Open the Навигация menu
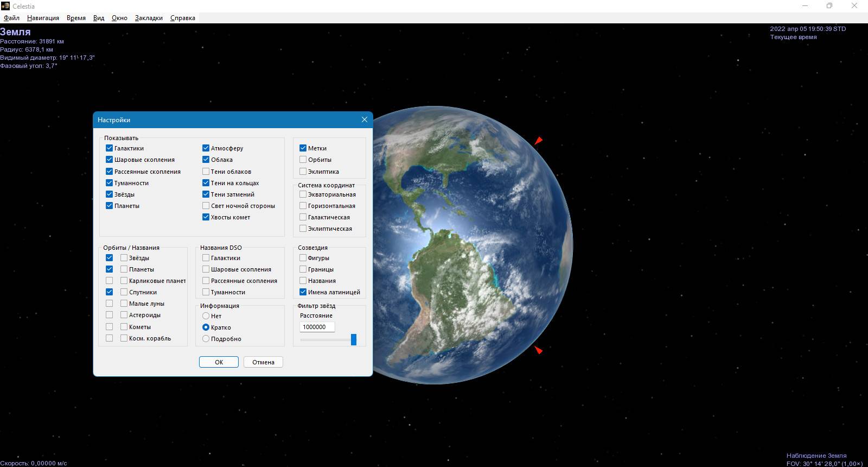Viewport: 868px width, 467px height. tap(43, 17)
